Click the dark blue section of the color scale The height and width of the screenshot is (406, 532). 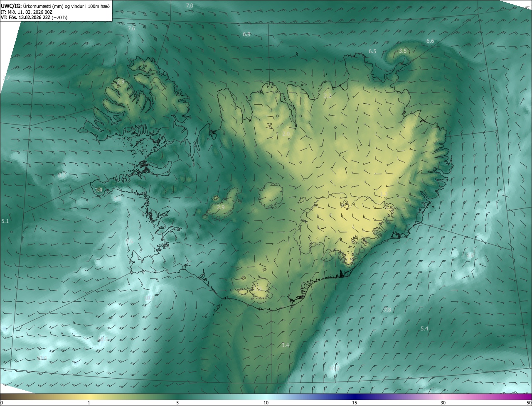click(x=355, y=397)
